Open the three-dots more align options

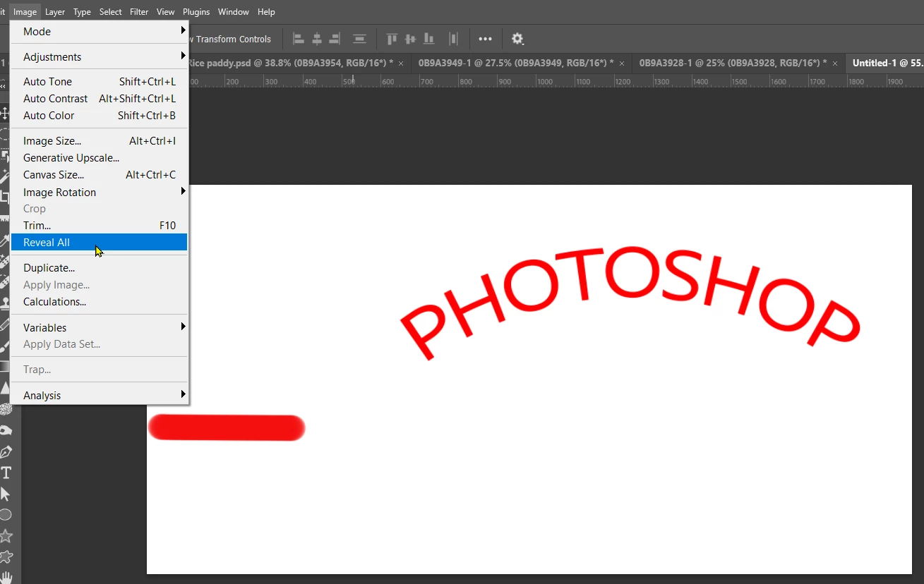tap(485, 39)
